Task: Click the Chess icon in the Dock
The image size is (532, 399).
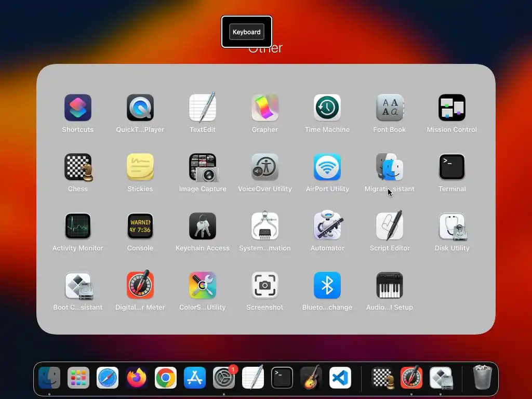Action: tap(382, 378)
